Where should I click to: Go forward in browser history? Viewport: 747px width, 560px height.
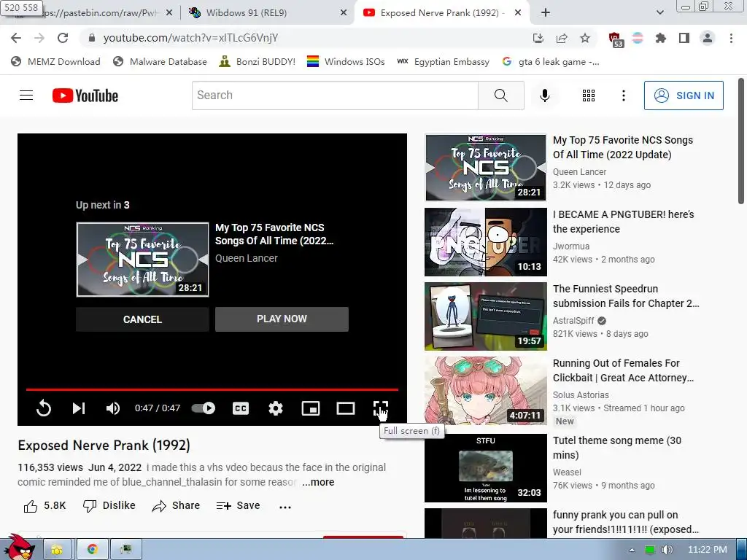[x=39, y=38]
